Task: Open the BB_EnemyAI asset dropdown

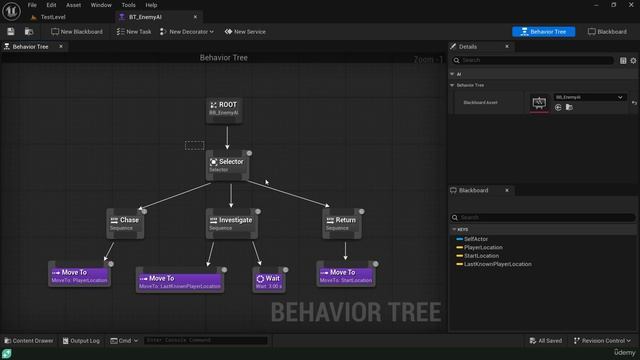Action: click(x=589, y=97)
